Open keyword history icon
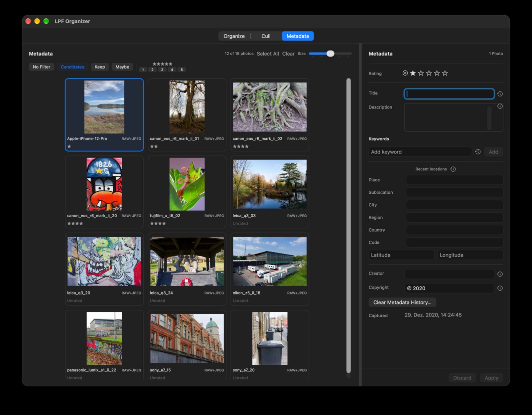Viewport: 532px width, 415px height. click(x=478, y=152)
